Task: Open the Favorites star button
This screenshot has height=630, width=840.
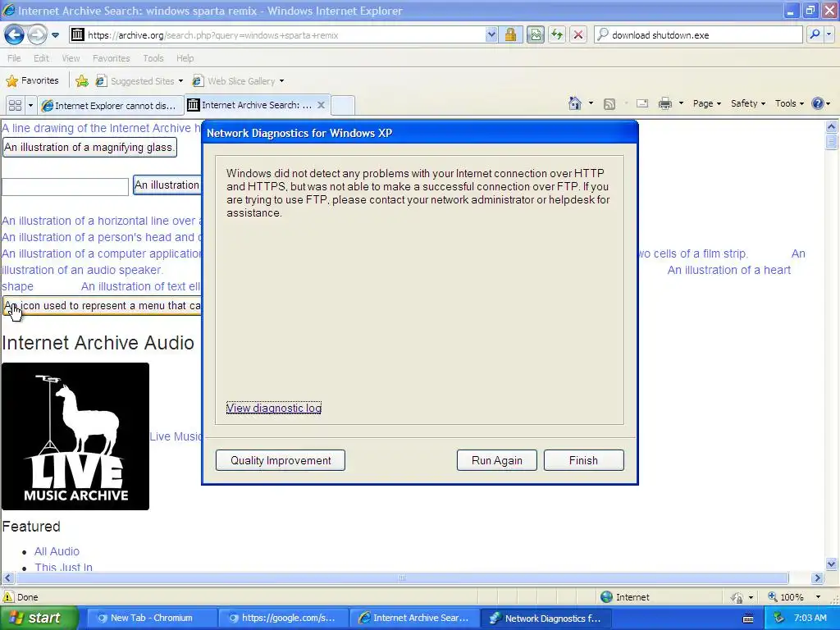Action: click(x=32, y=81)
